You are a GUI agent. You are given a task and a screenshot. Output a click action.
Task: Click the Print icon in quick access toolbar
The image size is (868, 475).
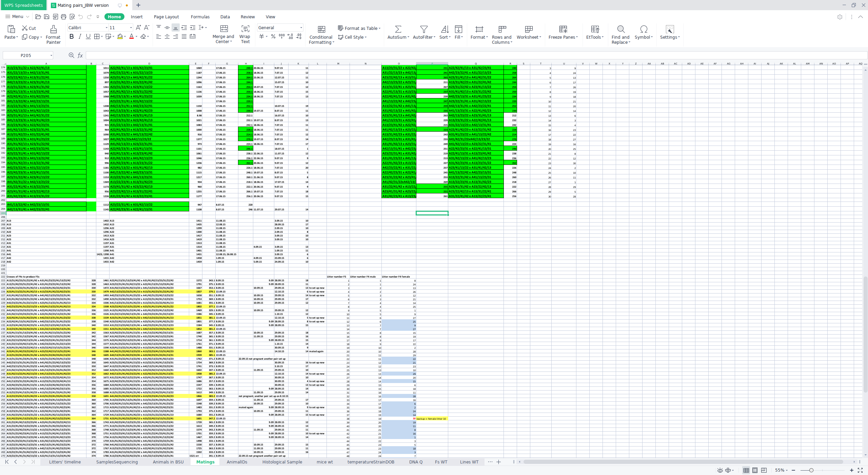pyautogui.click(x=63, y=17)
